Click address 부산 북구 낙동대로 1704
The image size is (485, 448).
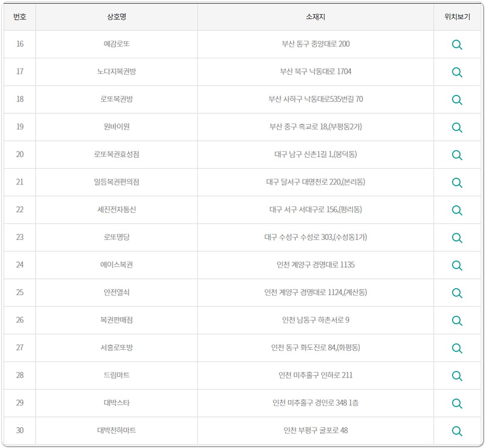pyautogui.click(x=315, y=71)
